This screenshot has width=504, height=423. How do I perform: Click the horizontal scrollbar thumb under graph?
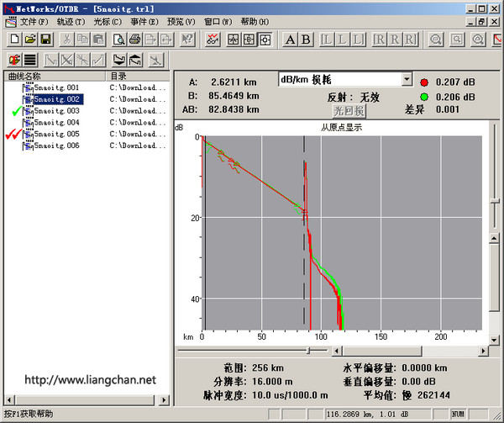308,350
